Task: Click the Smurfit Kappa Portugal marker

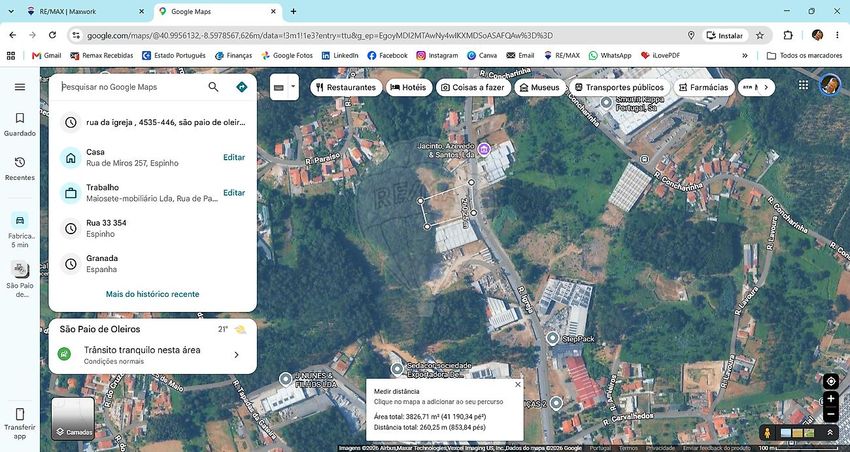Action: click(607, 102)
